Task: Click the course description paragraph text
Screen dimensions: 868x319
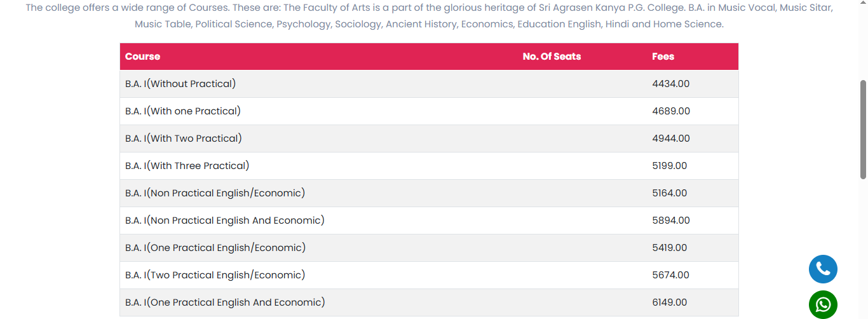Action: pos(429,17)
